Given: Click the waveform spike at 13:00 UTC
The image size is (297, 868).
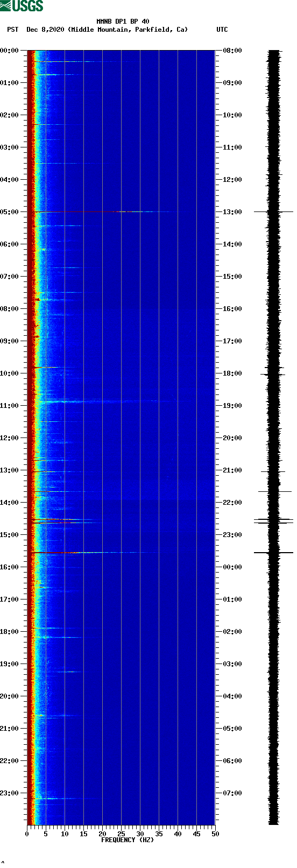Looking at the screenshot, I should point(273,212).
